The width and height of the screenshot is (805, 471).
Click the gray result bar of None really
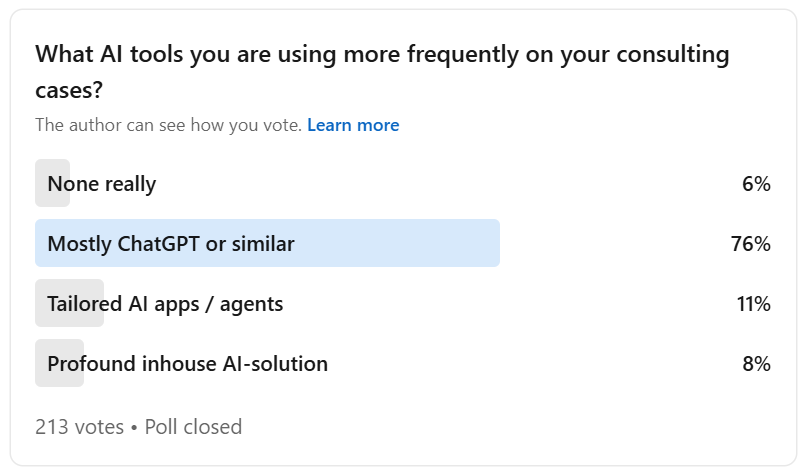point(52,183)
